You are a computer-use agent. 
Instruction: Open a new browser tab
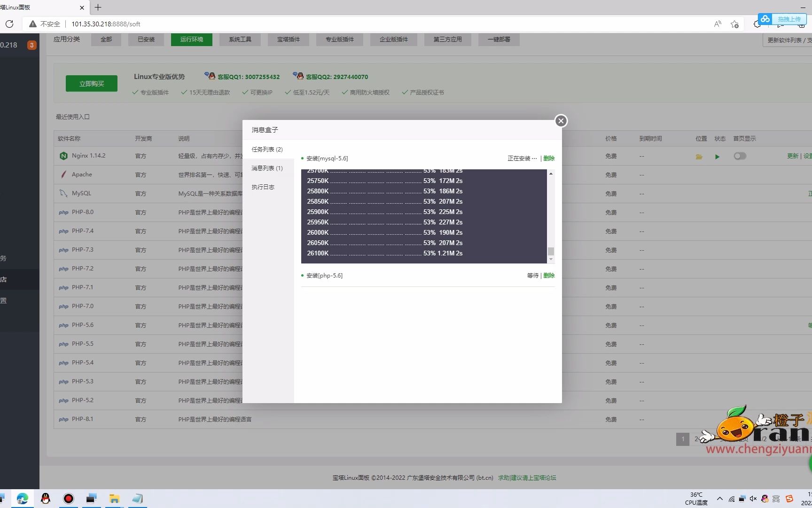pos(98,8)
